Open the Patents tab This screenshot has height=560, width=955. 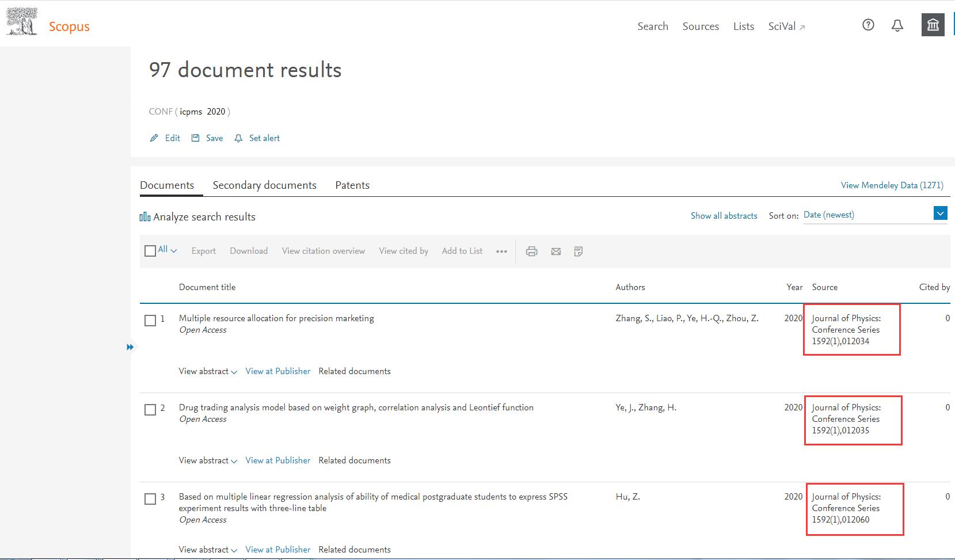352,185
